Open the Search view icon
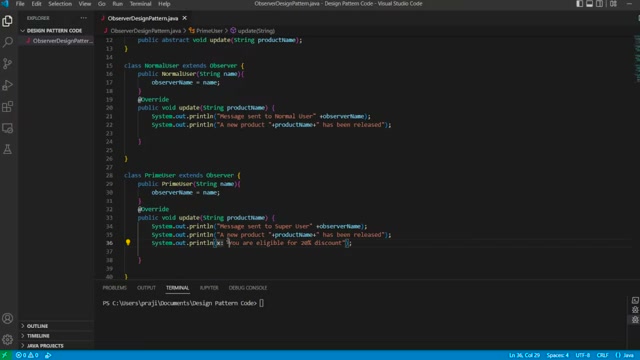Viewport: 640px width, 360px height. point(7,42)
